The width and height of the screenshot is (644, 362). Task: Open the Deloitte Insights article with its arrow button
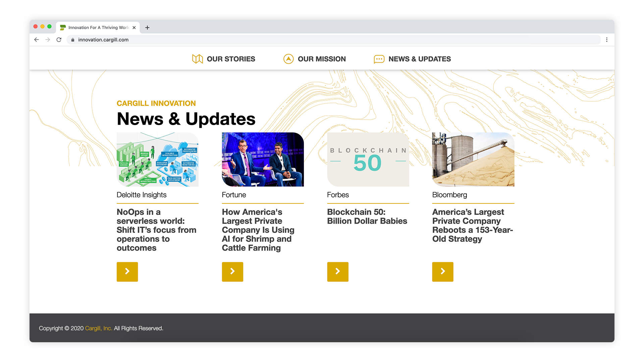pos(127,271)
